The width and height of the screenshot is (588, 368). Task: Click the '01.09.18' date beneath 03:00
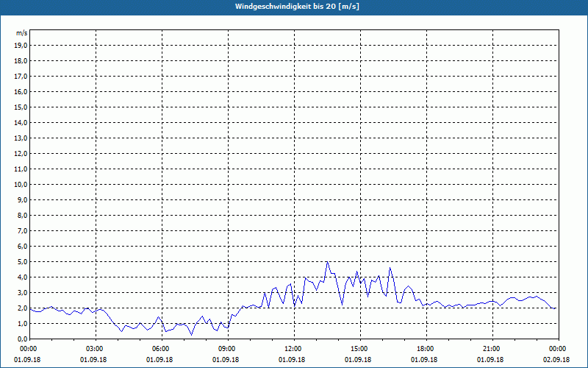coord(93,360)
